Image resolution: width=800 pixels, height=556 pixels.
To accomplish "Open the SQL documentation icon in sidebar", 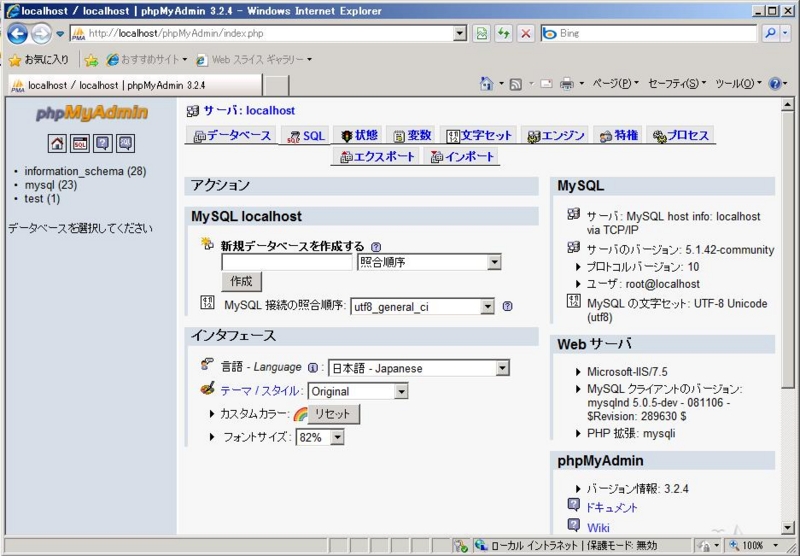I will click(x=126, y=143).
